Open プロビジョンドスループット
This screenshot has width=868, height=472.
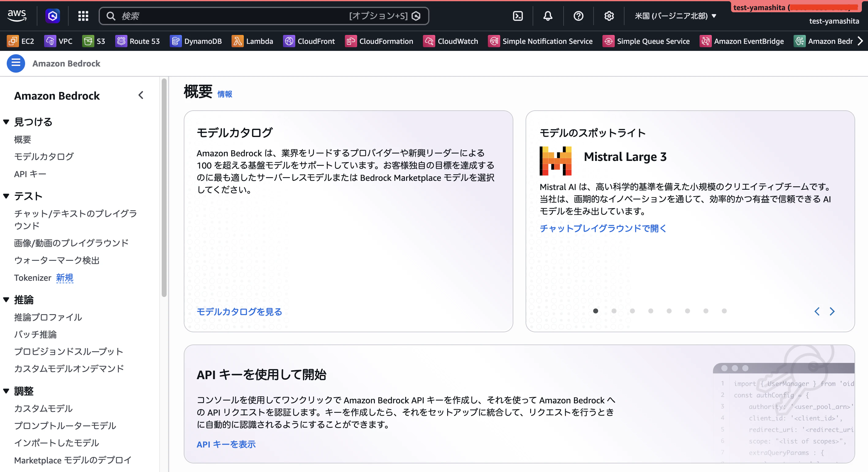click(x=69, y=351)
